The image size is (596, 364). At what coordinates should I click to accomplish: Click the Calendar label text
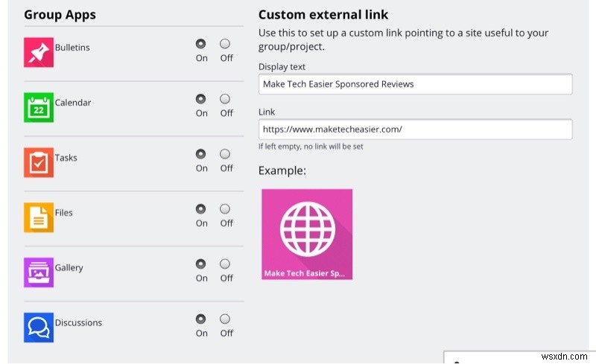pyautogui.click(x=73, y=103)
